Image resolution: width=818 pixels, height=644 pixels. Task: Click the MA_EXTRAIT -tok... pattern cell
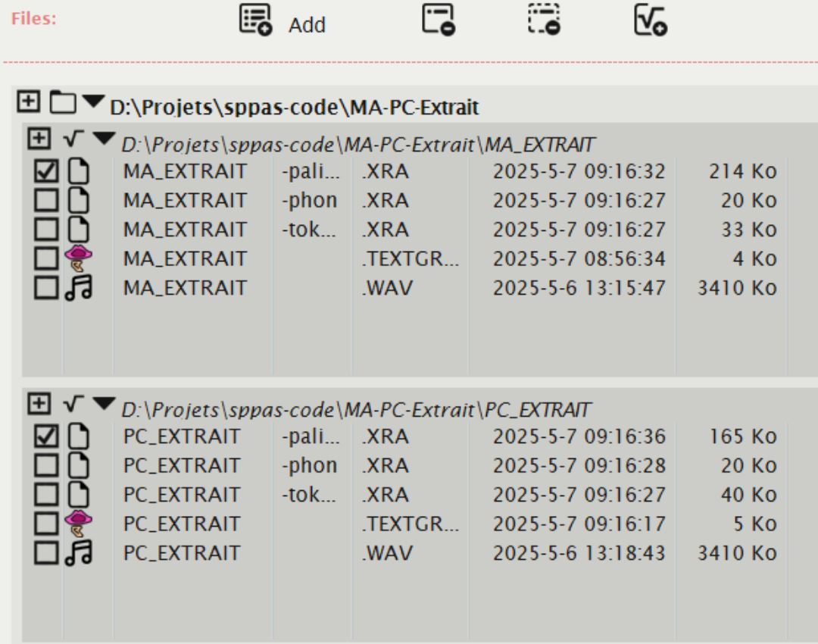(x=309, y=230)
